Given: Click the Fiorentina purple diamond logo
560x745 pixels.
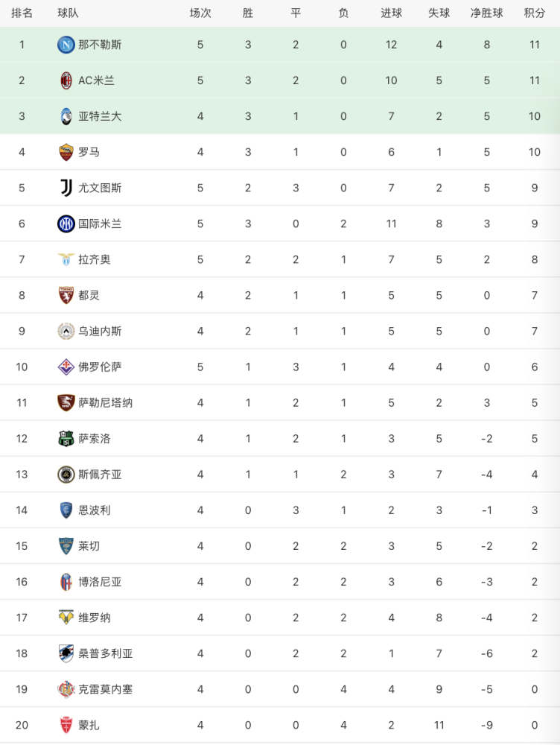Looking at the screenshot, I should coord(66,367).
